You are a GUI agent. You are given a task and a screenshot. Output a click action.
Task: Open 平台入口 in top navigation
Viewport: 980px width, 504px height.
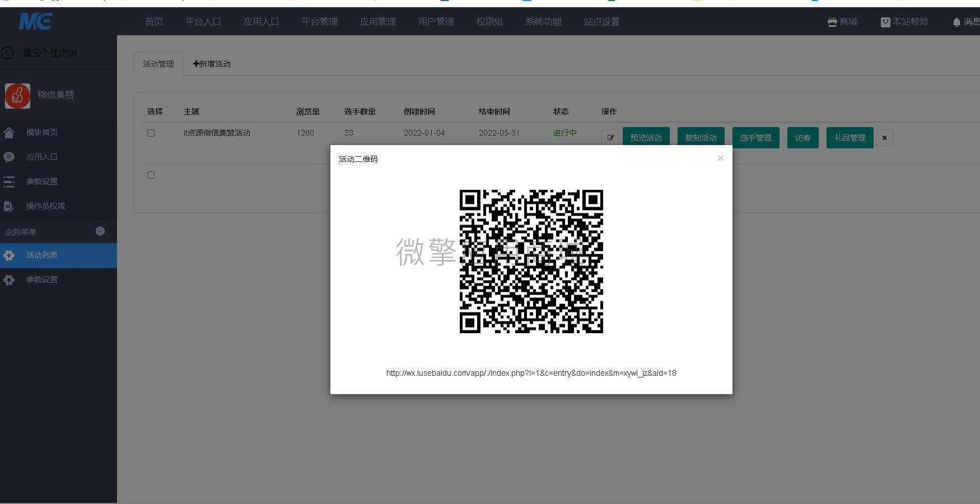pyautogui.click(x=203, y=22)
